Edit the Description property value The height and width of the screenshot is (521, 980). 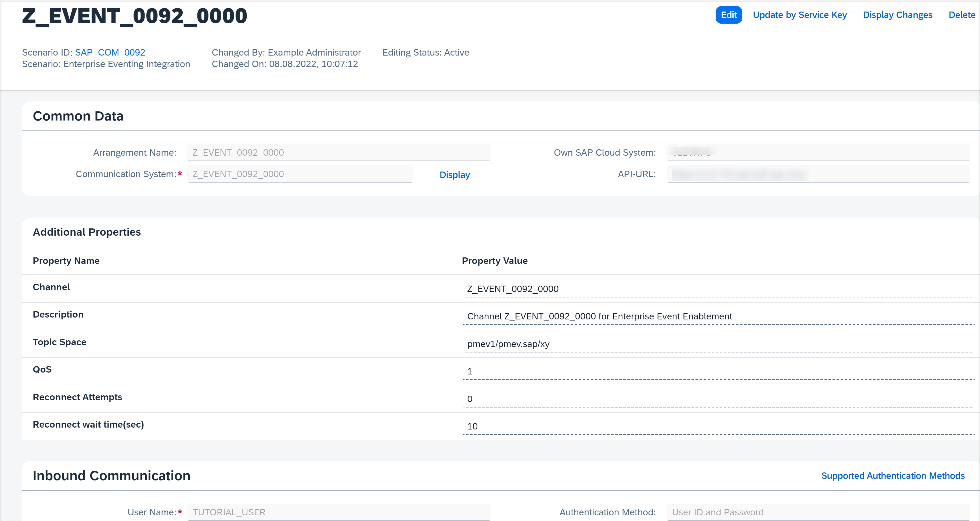[718, 316]
